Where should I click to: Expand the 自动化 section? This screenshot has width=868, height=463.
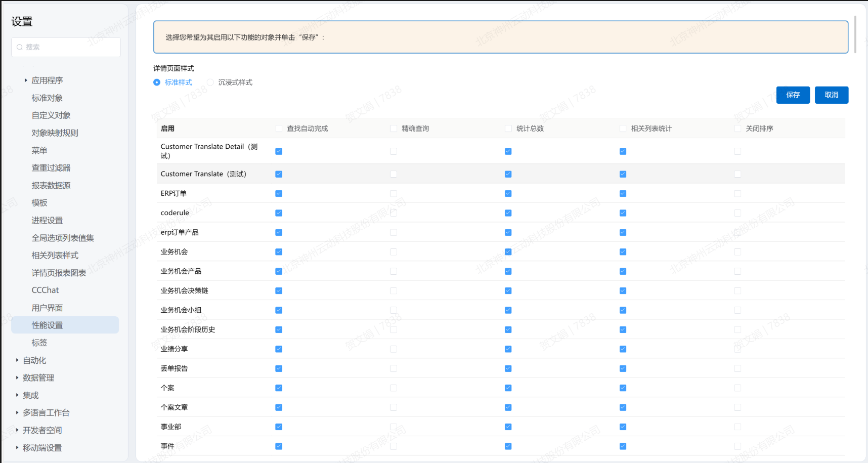[17, 360]
